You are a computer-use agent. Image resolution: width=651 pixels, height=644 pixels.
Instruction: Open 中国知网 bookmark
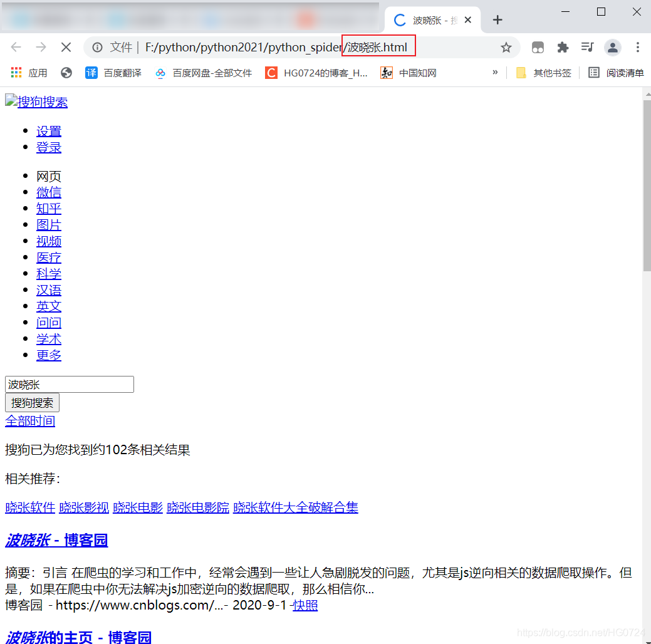click(x=409, y=73)
